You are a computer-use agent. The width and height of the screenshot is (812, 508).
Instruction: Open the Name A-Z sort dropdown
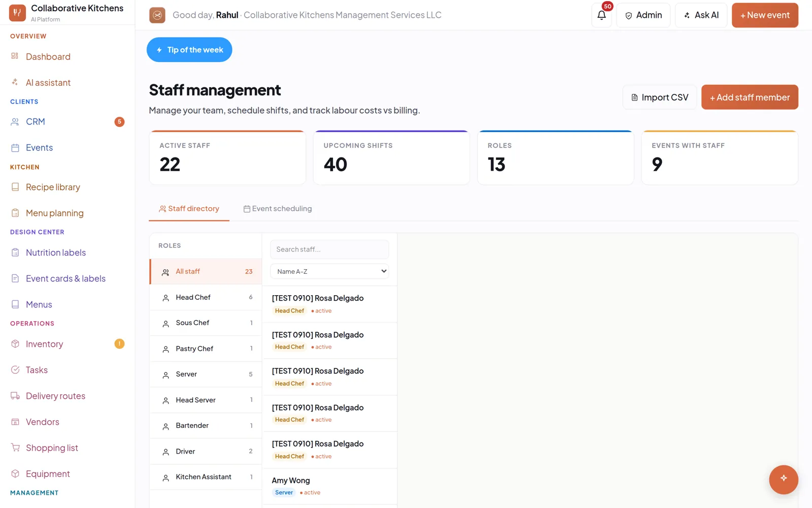click(x=329, y=271)
